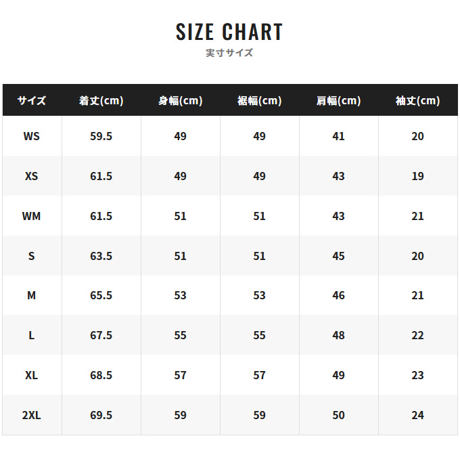Click the SIZE CHART heading
The height and width of the screenshot is (476, 460).
point(229,32)
